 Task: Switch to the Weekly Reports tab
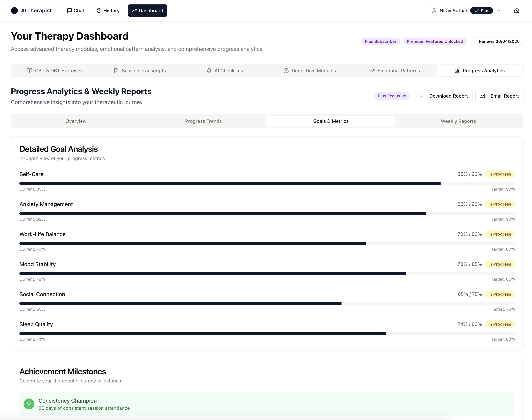(x=458, y=121)
